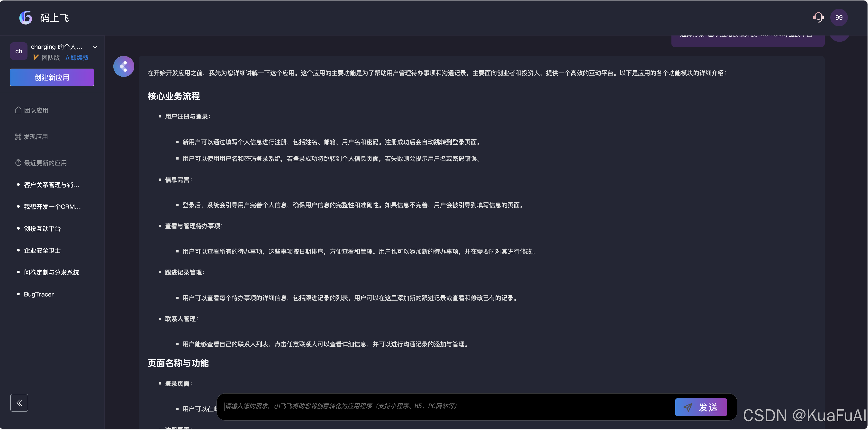Click the home icon beside 团队应用
The width and height of the screenshot is (868, 430).
point(18,110)
